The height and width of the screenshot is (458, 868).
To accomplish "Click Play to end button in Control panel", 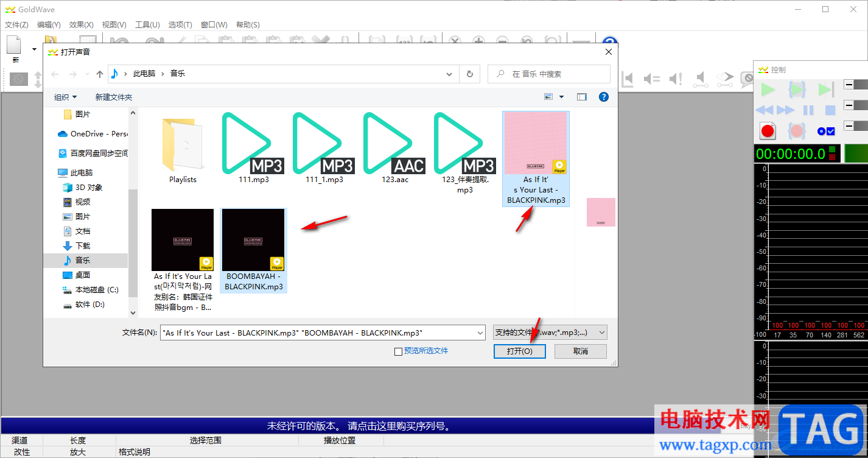I will (825, 90).
